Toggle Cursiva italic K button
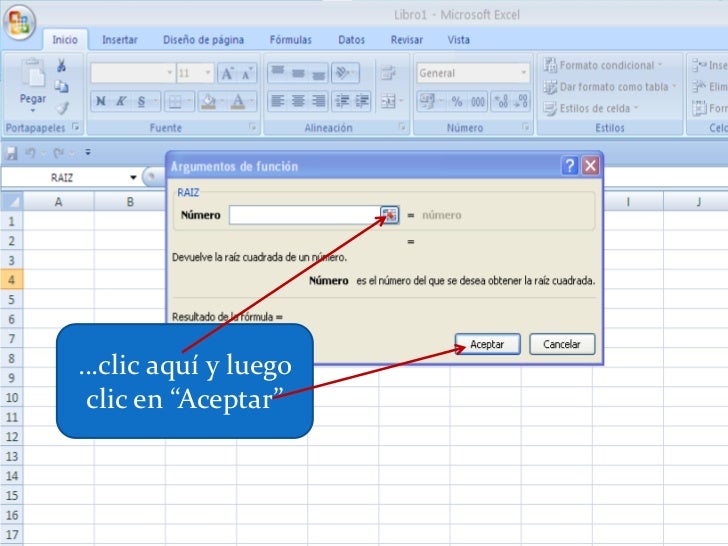Viewport: 728px width, 546px height. pos(121,101)
